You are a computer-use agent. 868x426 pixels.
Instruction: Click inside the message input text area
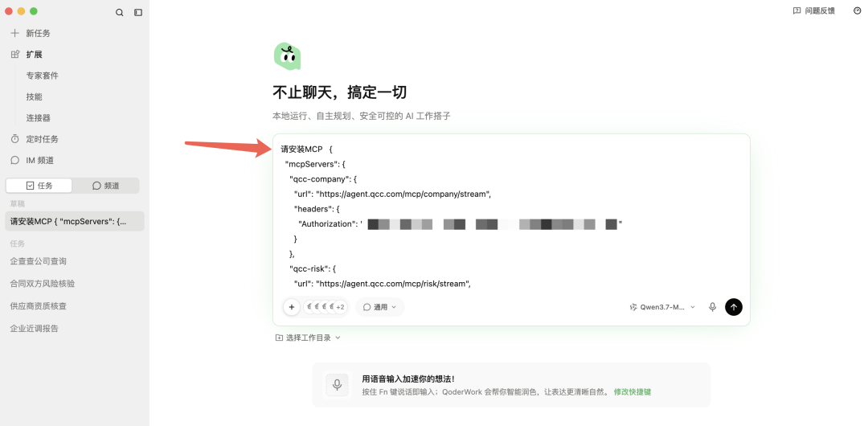pos(511,216)
